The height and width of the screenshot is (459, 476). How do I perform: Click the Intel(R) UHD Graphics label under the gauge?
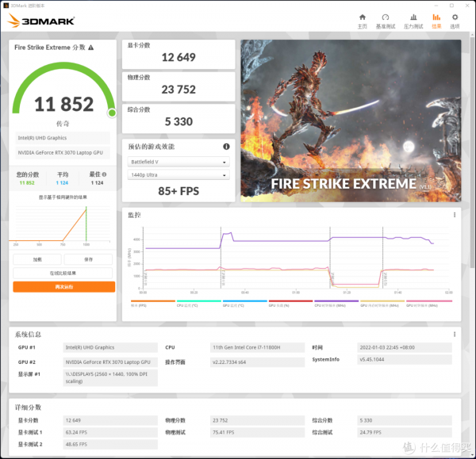[x=63, y=138]
